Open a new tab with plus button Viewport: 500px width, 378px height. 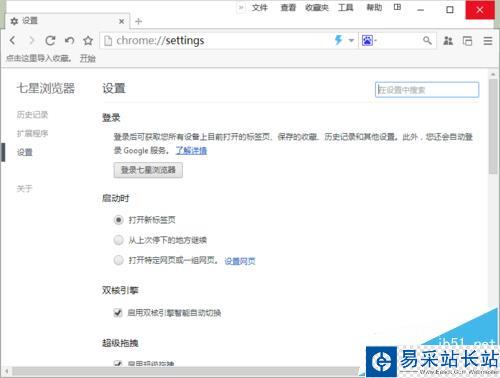pos(139,21)
